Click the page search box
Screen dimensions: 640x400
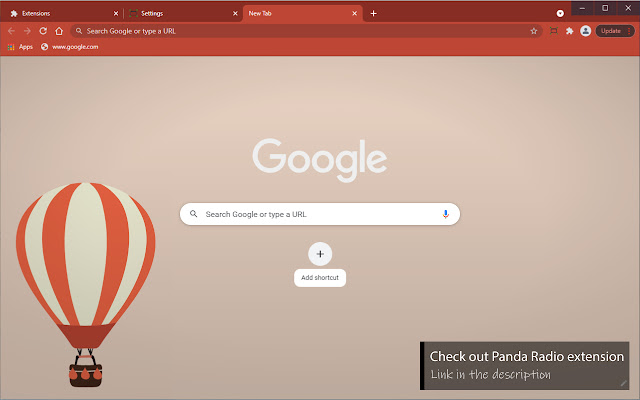[320, 214]
